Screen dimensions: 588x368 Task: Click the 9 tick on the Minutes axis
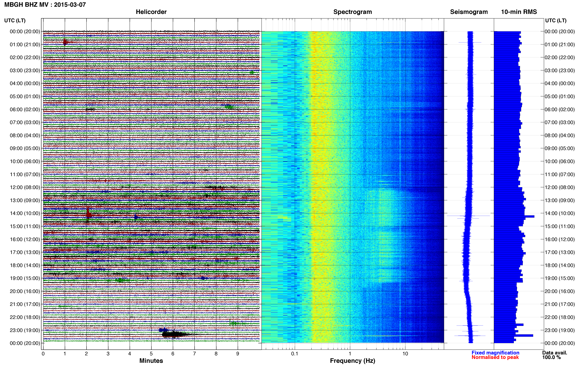(238, 354)
